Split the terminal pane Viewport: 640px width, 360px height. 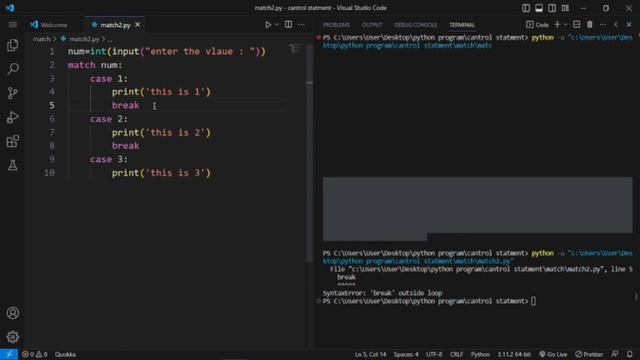(576, 24)
